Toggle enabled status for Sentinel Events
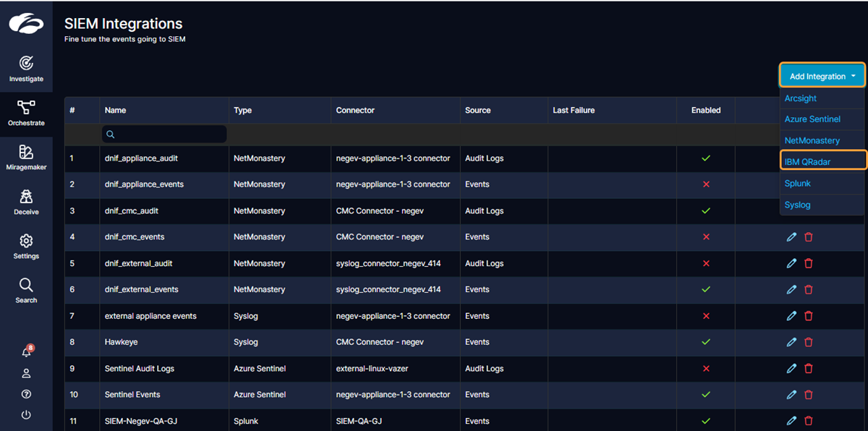Screen dimensions: 868x431 pos(706,395)
